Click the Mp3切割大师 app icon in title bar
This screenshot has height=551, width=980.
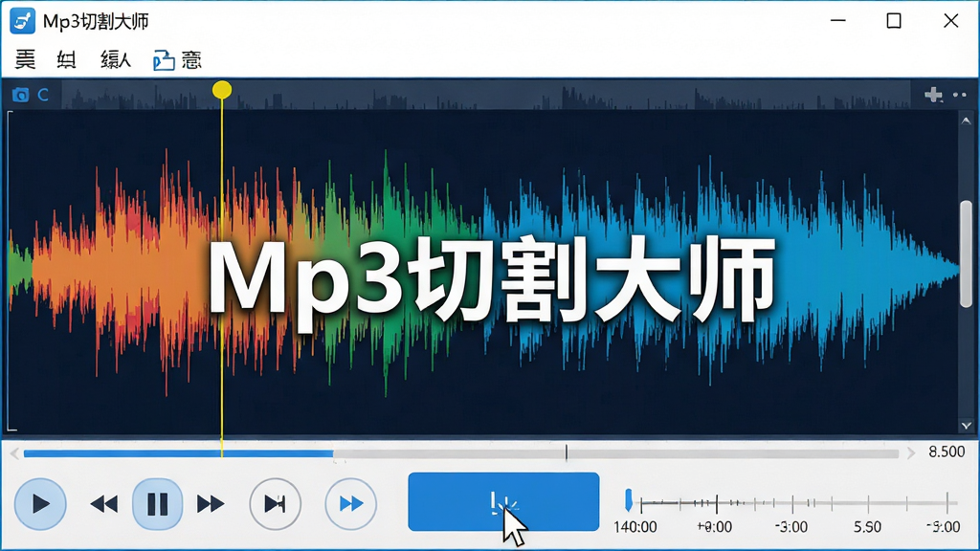23,21
